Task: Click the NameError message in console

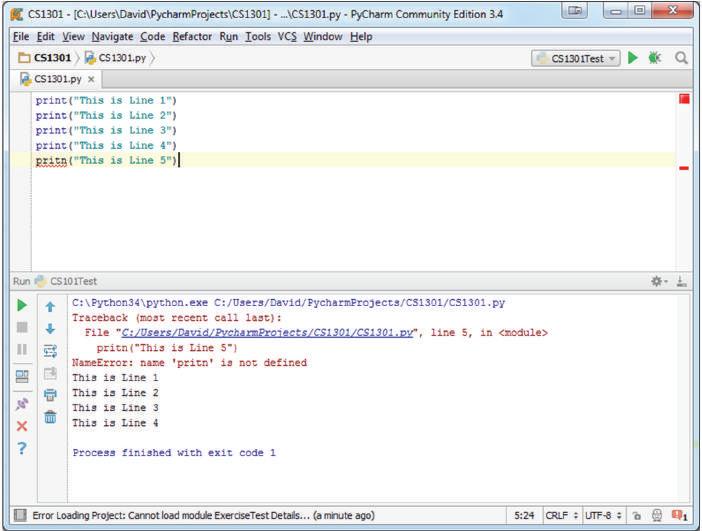Action: (x=189, y=363)
